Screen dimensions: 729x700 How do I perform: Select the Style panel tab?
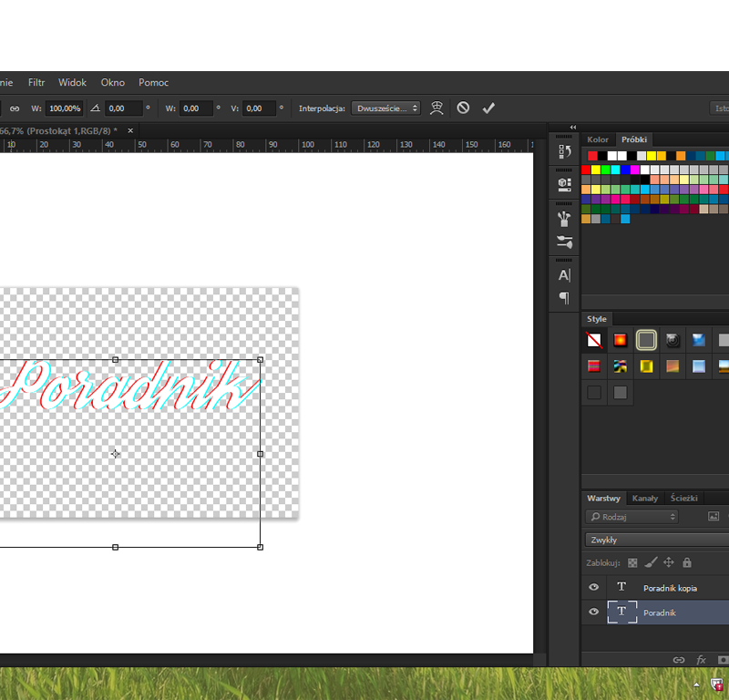click(x=597, y=319)
